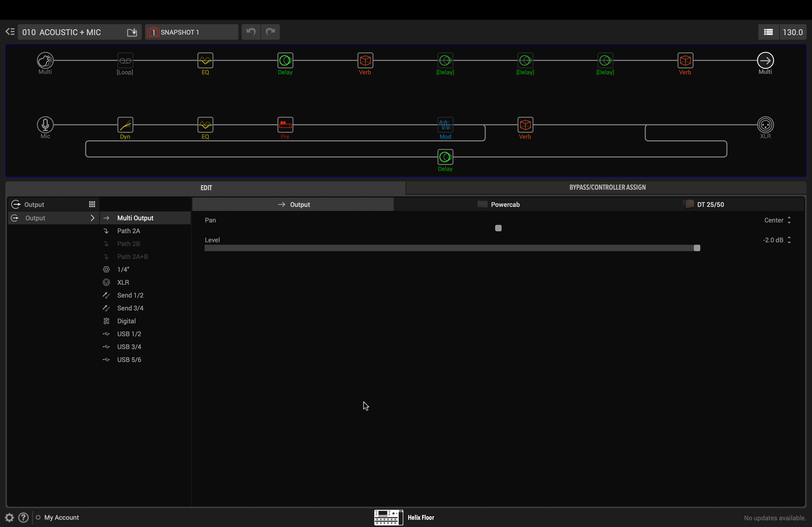This screenshot has height=527, width=812.
Task: Select the Verb block on mic path
Action: pyautogui.click(x=525, y=125)
